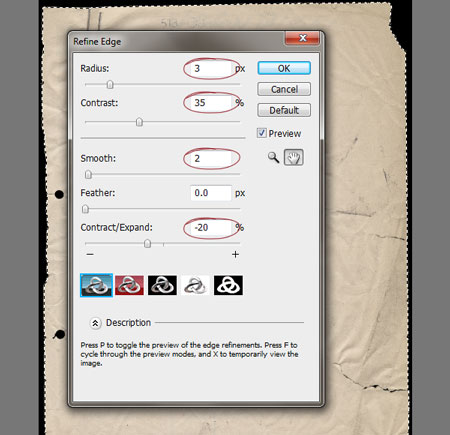Click the Description label text
The width and height of the screenshot is (450, 435).
tap(128, 323)
